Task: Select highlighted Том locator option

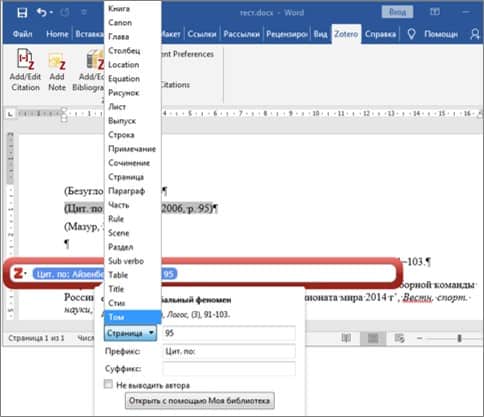Action: click(x=133, y=317)
